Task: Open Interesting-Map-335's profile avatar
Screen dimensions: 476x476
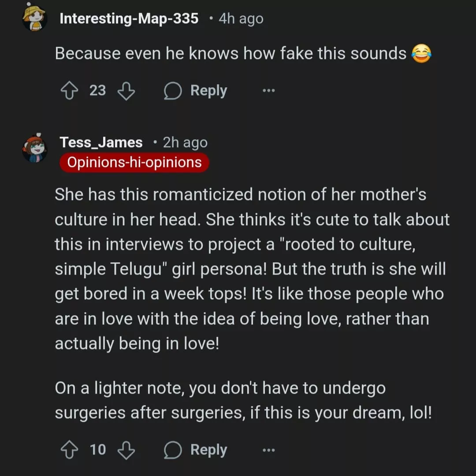Action: [x=34, y=18]
